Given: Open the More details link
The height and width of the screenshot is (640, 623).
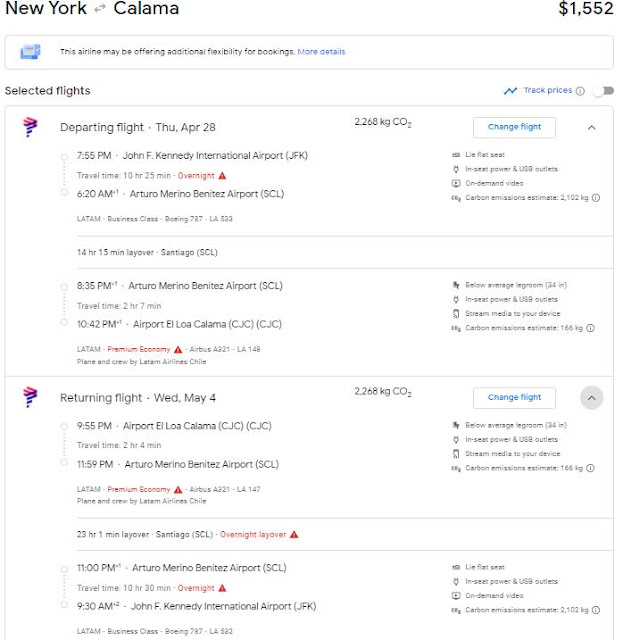Looking at the screenshot, I should (x=320, y=52).
